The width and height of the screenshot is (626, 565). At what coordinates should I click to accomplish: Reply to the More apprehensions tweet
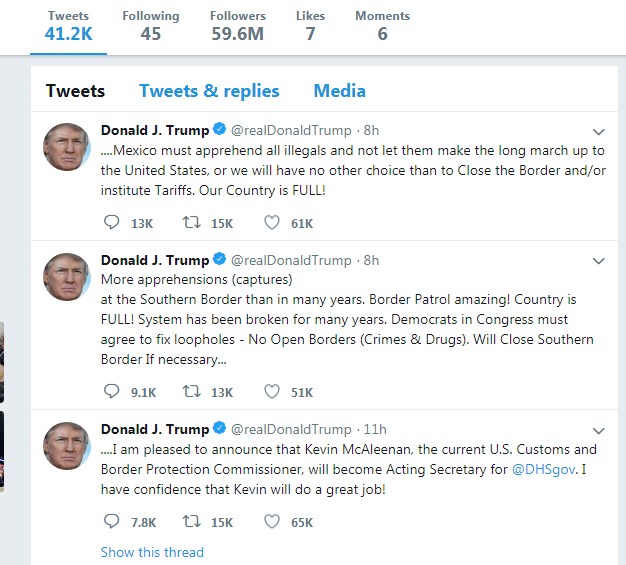pos(112,392)
